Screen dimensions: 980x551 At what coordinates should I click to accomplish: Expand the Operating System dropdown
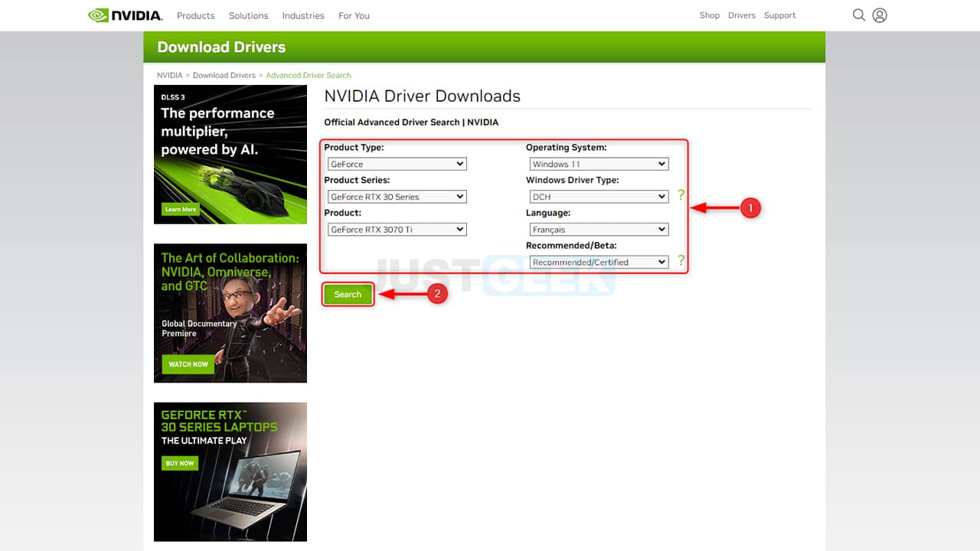(x=599, y=164)
